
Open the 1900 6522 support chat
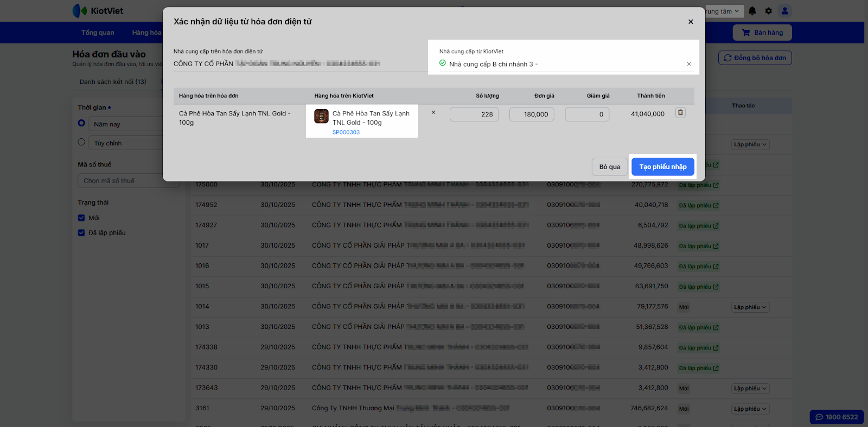pos(837,417)
